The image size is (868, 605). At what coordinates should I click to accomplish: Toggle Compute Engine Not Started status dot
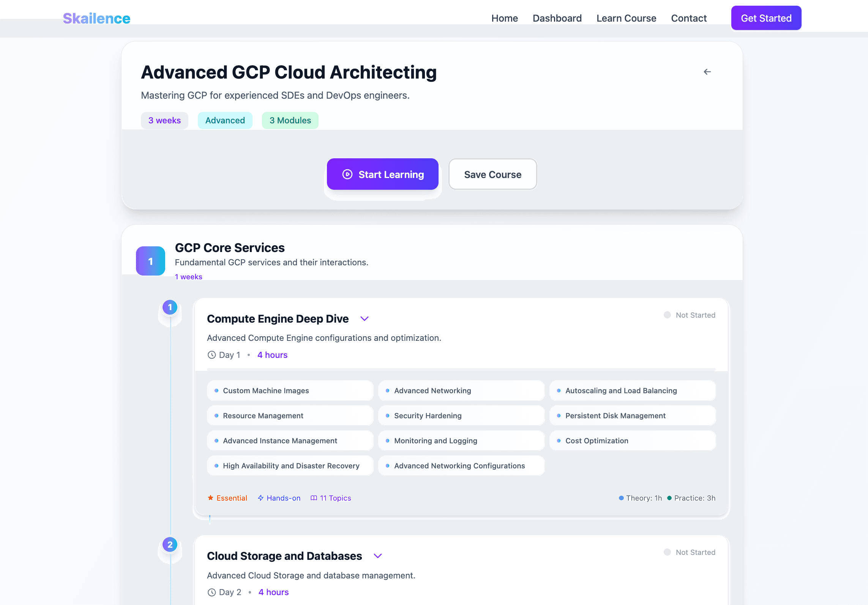667,315
